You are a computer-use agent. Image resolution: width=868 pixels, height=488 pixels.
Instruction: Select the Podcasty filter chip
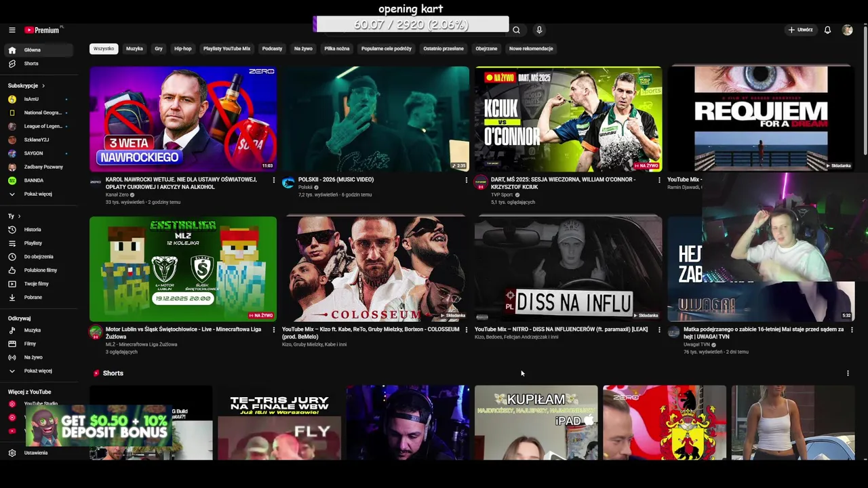(272, 49)
